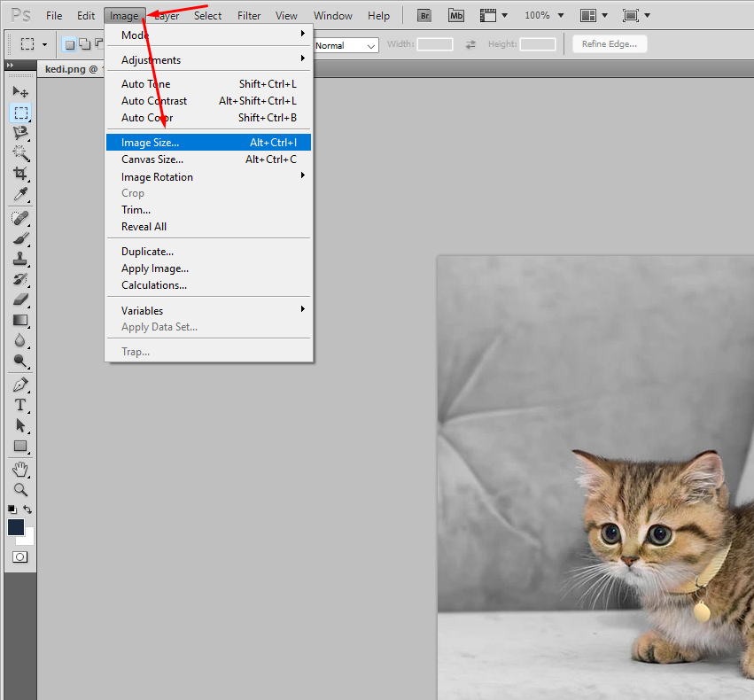Toggle Quick Mask mode
Image resolution: width=754 pixels, height=700 pixels.
pos(19,556)
